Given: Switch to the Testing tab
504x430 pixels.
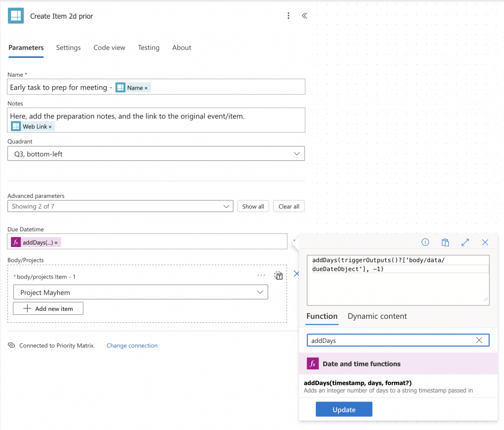Looking at the screenshot, I should [x=149, y=48].
